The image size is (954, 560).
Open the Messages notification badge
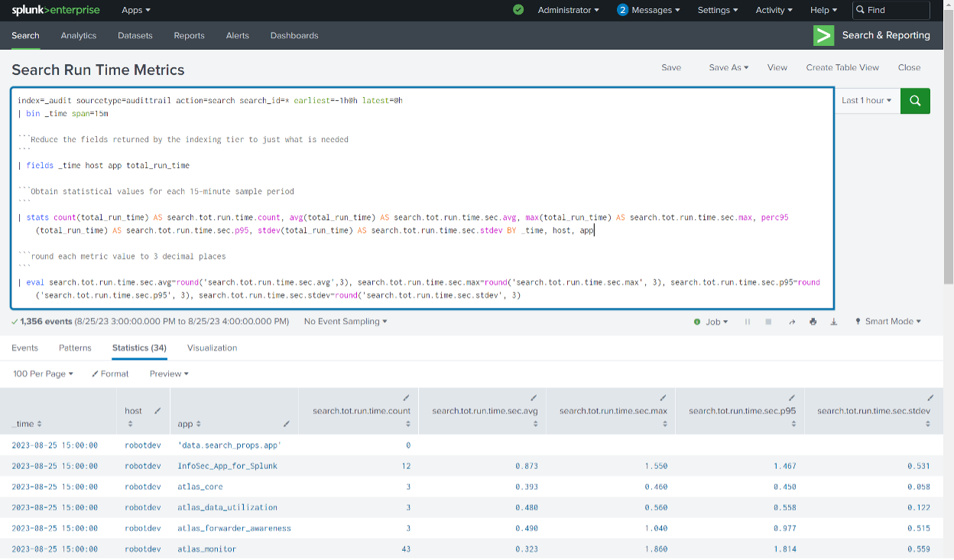(x=622, y=10)
